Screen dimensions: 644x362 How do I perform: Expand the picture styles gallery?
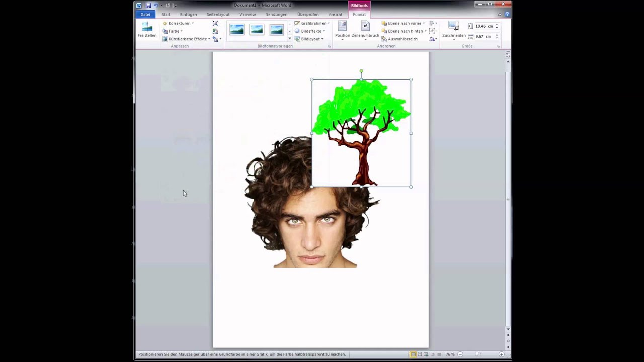tap(289, 39)
